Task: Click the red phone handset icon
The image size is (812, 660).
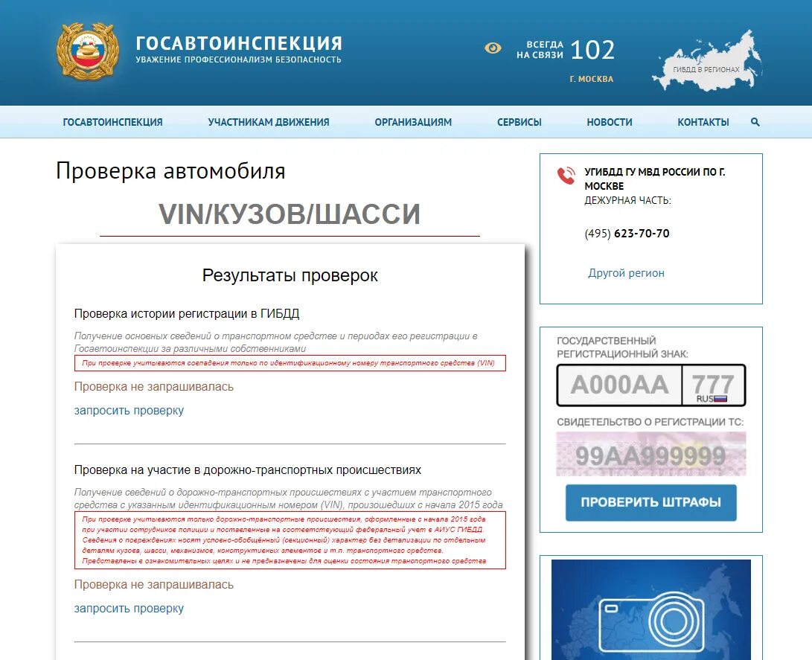Action: [x=566, y=176]
